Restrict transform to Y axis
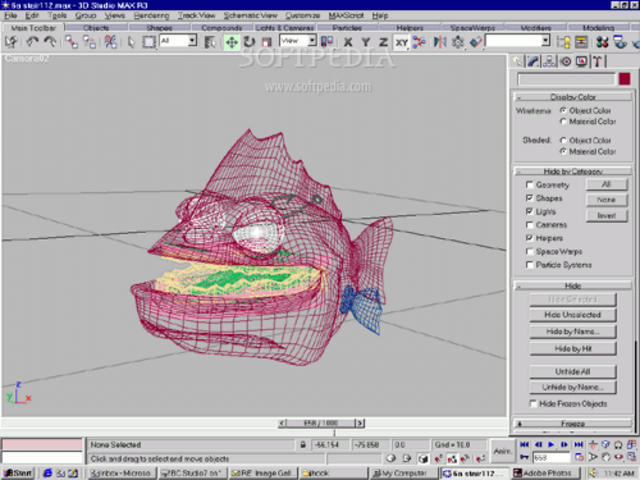This screenshot has height=480, width=640. click(x=366, y=42)
